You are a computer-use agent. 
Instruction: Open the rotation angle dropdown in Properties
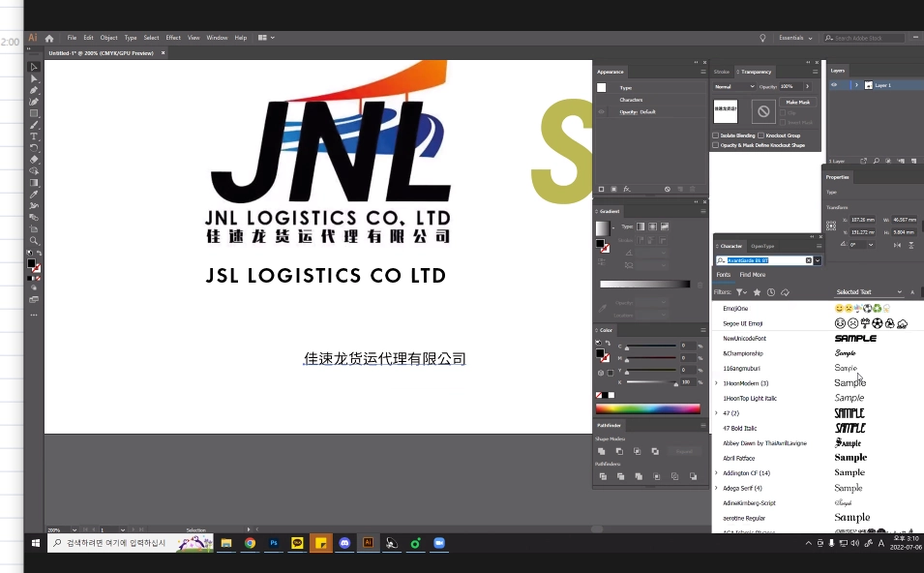click(x=871, y=245)
